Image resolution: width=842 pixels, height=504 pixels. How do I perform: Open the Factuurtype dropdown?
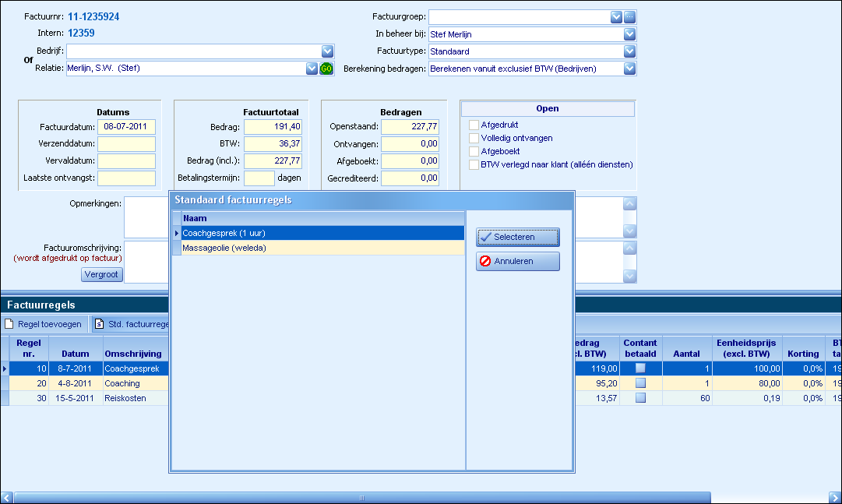629,51
